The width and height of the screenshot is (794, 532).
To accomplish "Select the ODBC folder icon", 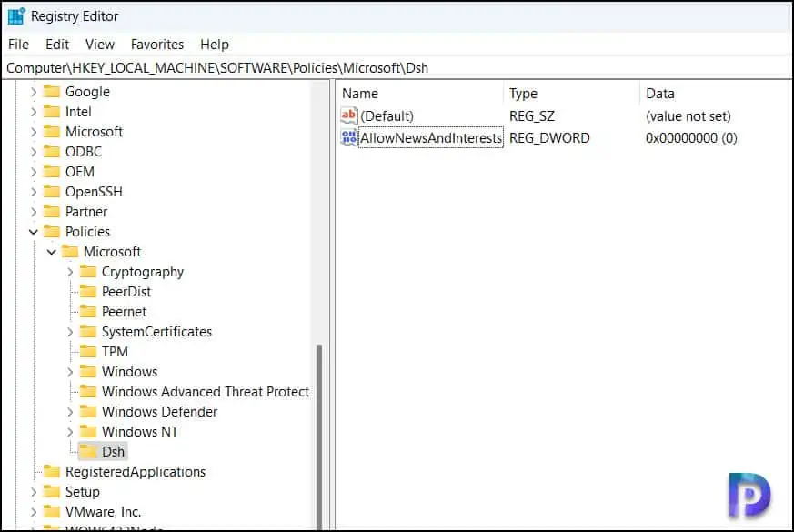I will (x=52, y=151).
